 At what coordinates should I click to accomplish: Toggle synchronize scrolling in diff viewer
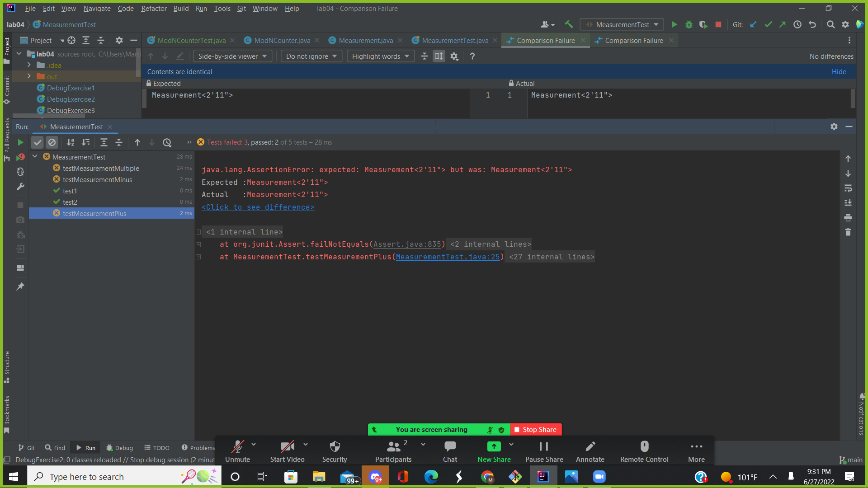point(439,56)
